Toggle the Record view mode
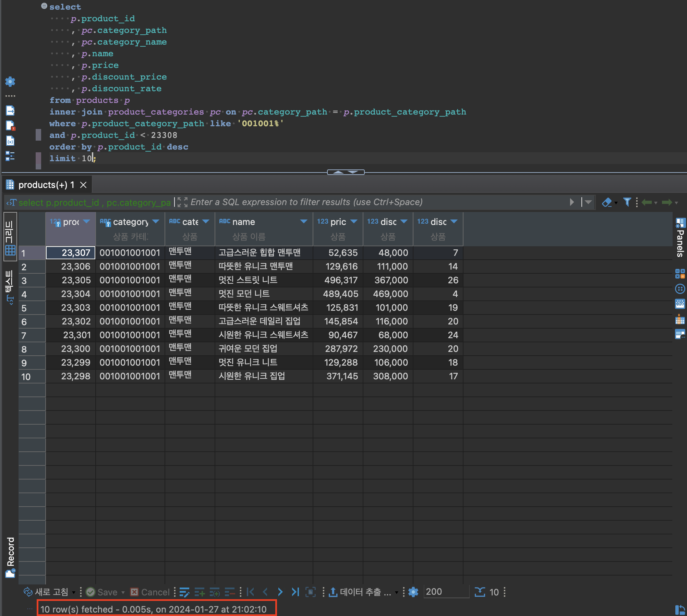The height and width of the screenshot is (616, 687). 10,556
